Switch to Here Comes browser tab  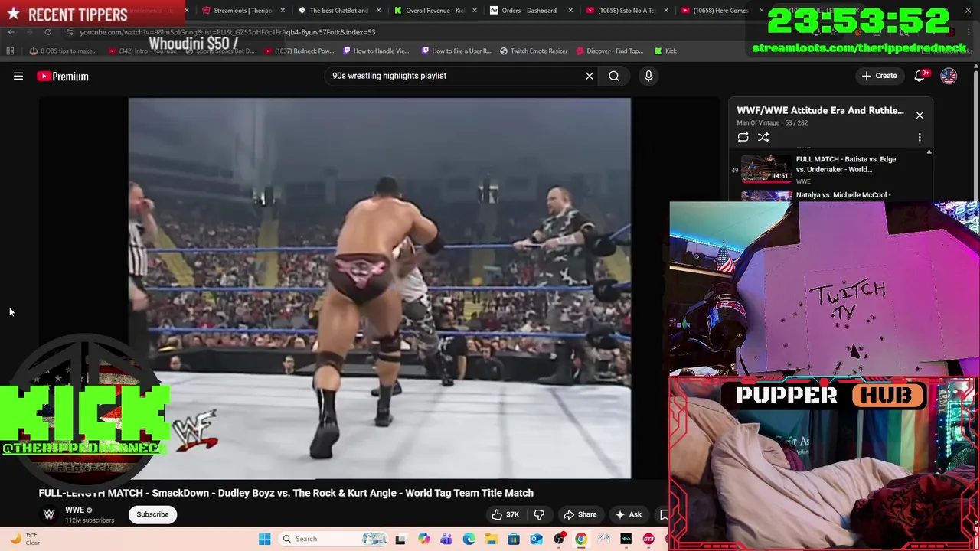pyautogui.click(x=721, y=11)
